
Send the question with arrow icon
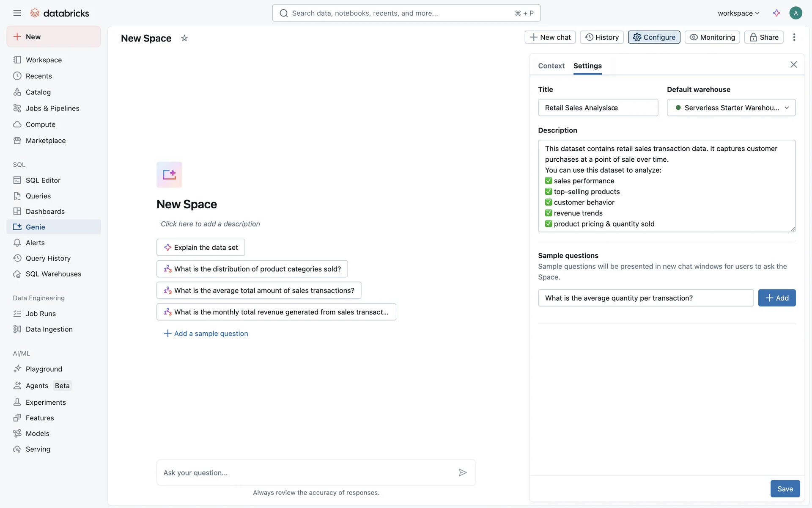coord(463,472)
